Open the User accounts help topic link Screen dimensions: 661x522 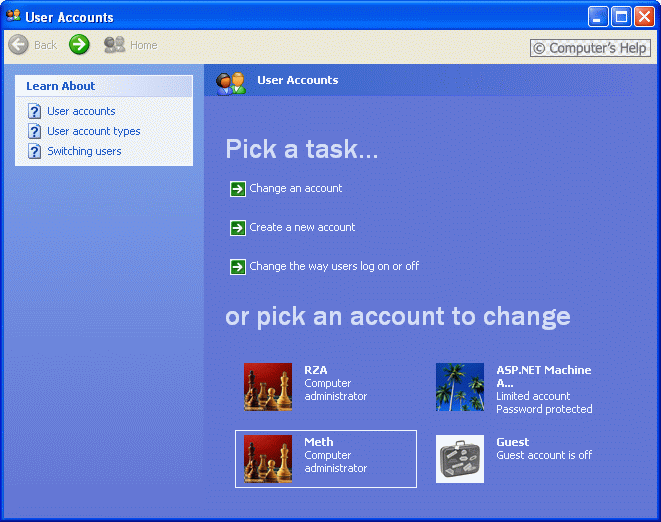(81, 111)
